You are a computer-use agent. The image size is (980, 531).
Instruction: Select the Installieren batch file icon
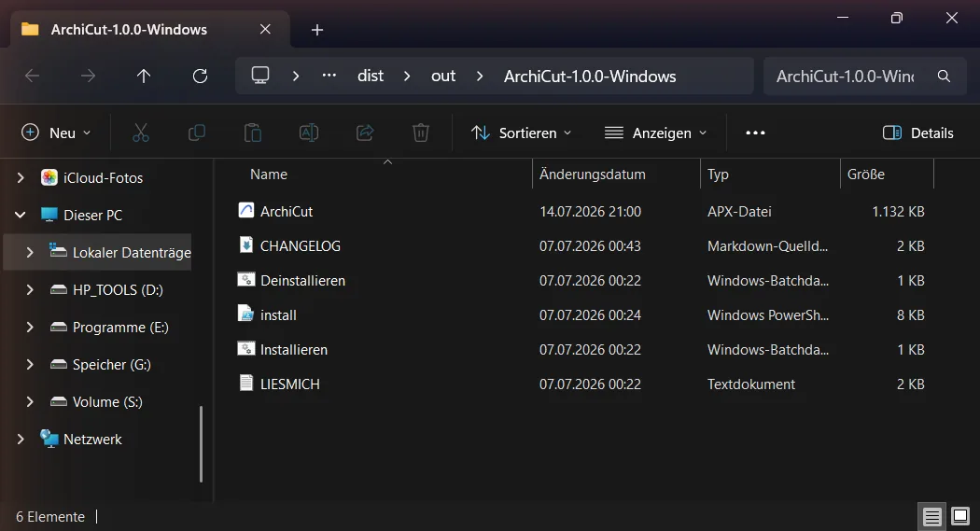tap(246, 348)
